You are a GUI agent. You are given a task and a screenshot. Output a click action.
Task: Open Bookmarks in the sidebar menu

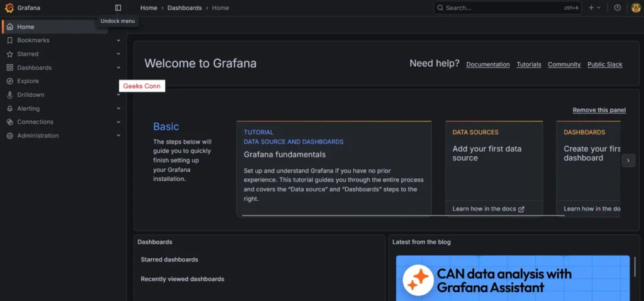pyautogui.click(x=33, y=40)
